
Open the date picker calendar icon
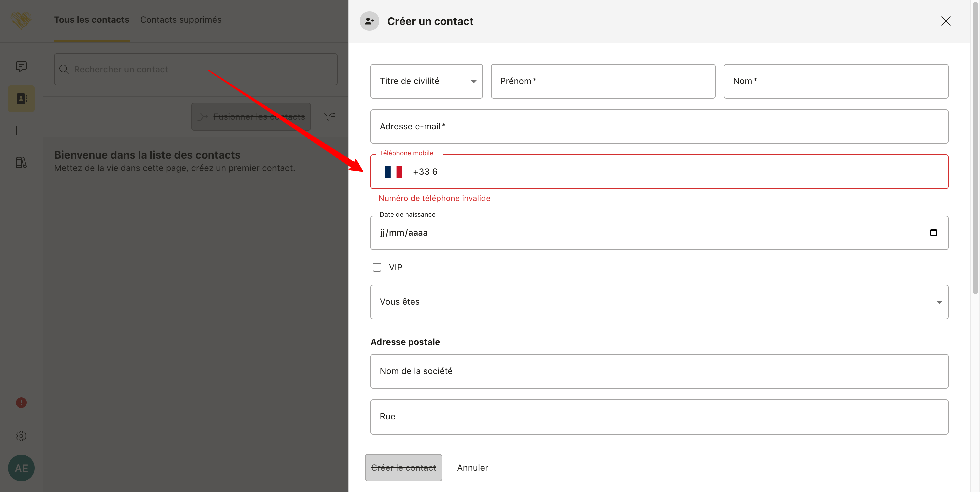click(x=934, y=232)
